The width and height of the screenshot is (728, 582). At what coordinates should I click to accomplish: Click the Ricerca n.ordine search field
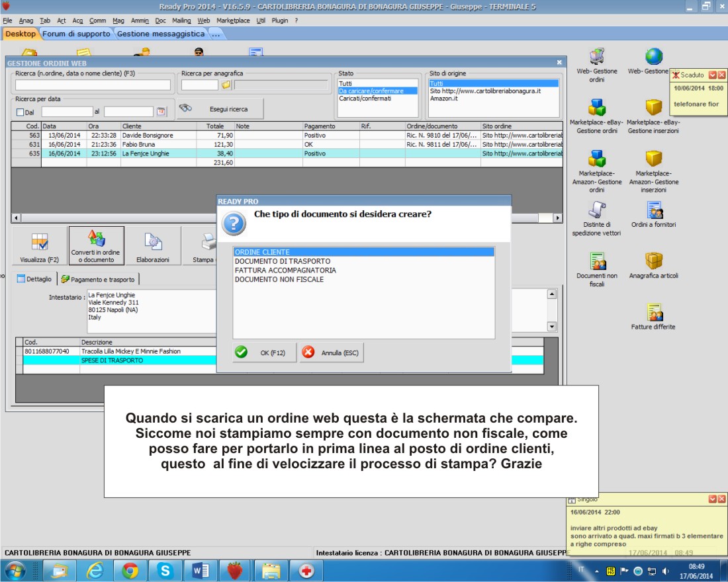pyautogui.click(x=93, y=85)
